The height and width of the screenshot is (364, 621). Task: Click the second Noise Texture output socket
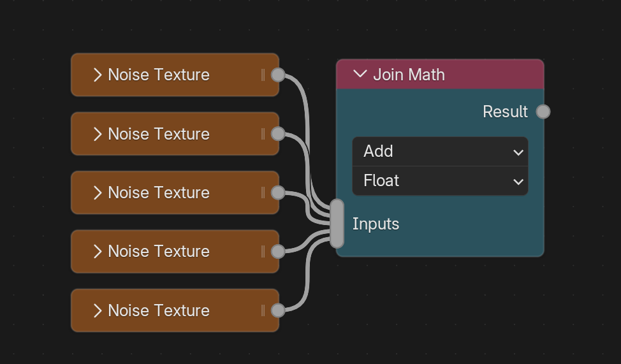click(278, 134)
